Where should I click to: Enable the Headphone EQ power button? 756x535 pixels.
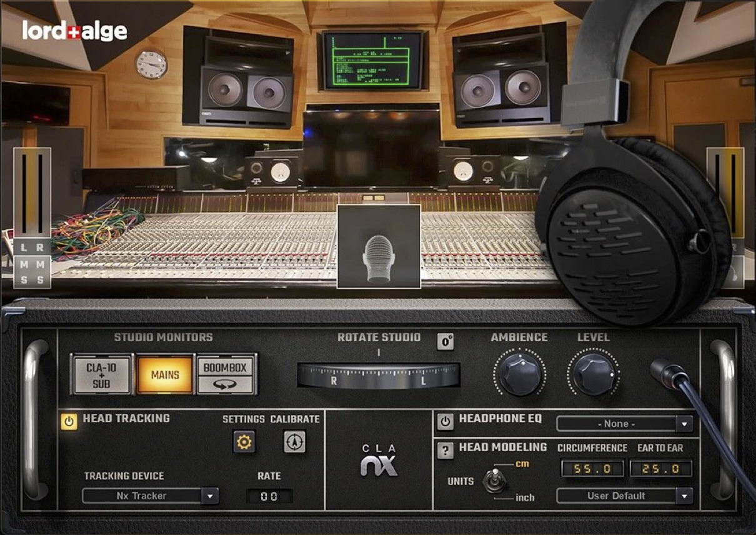pyautogui.click(x=445, y=421)
